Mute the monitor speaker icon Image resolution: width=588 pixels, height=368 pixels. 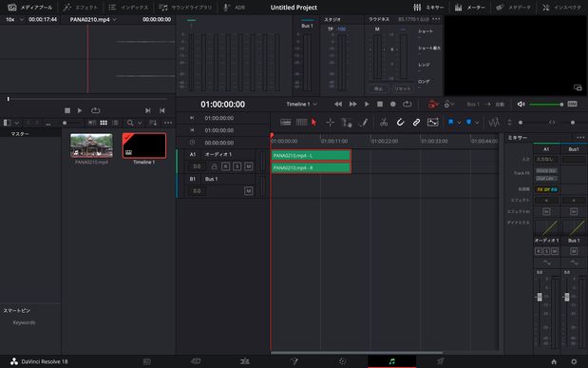pyautogui.click(x=521, y=104)
